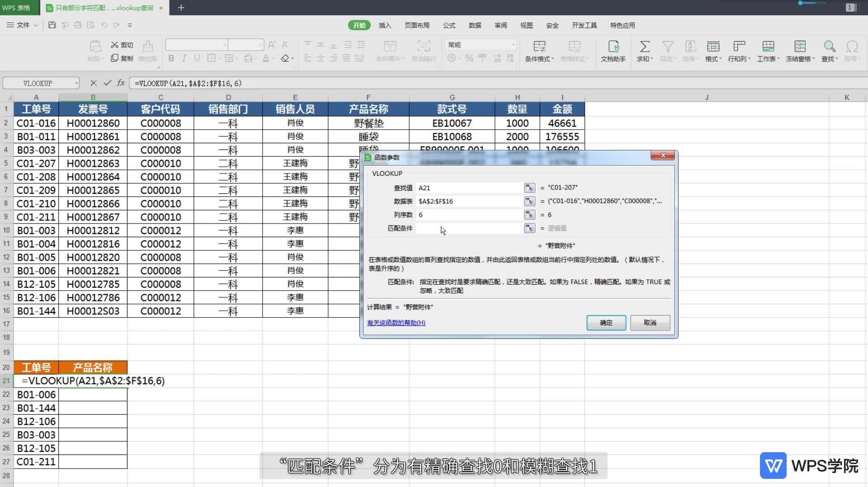The width and height of the screenshot is (868, 487).
Task: Click the 产品名称 header cell in row 20
Action: [93, 367]
